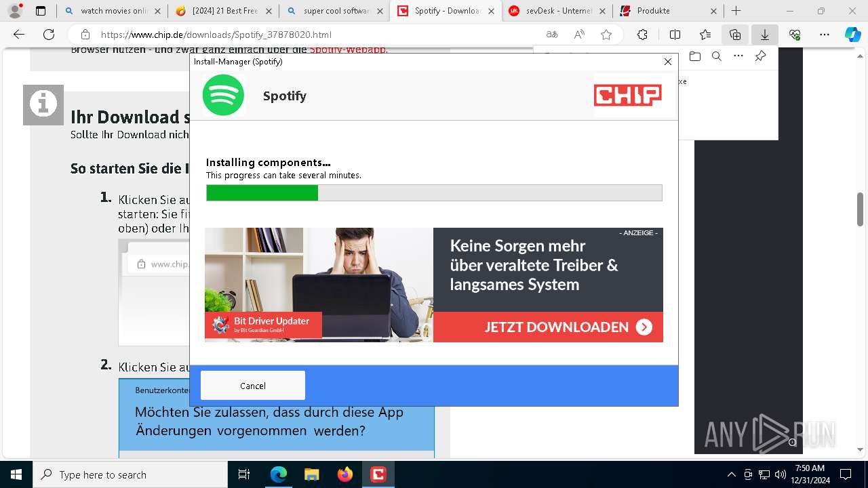
Task: Switch to the 'super cool software' tab
Action: 333,11
